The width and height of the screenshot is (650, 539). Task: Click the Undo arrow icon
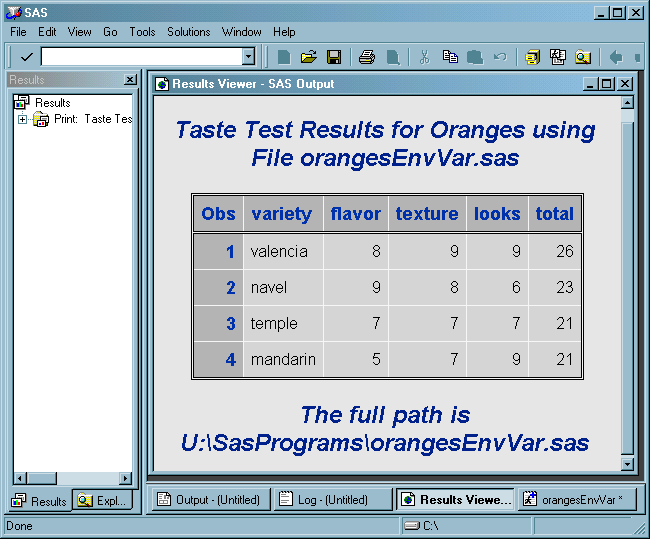tap(500, 57)
